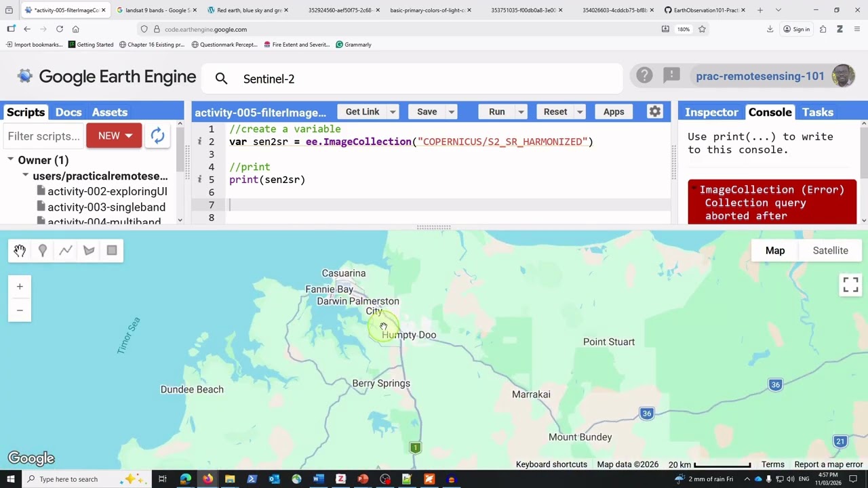Open the Reset dropdown arrow
Viewport: 868px width, 488px height.
point(579,112)
